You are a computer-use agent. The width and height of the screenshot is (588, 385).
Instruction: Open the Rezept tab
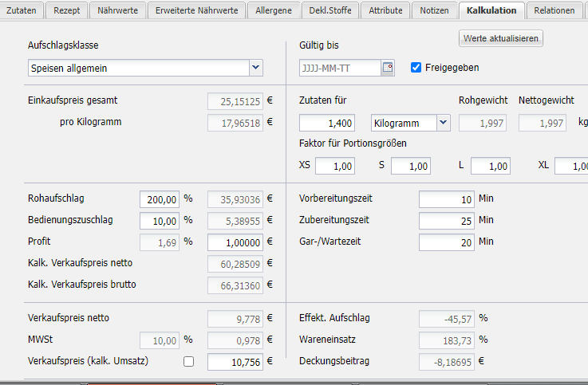66,10
